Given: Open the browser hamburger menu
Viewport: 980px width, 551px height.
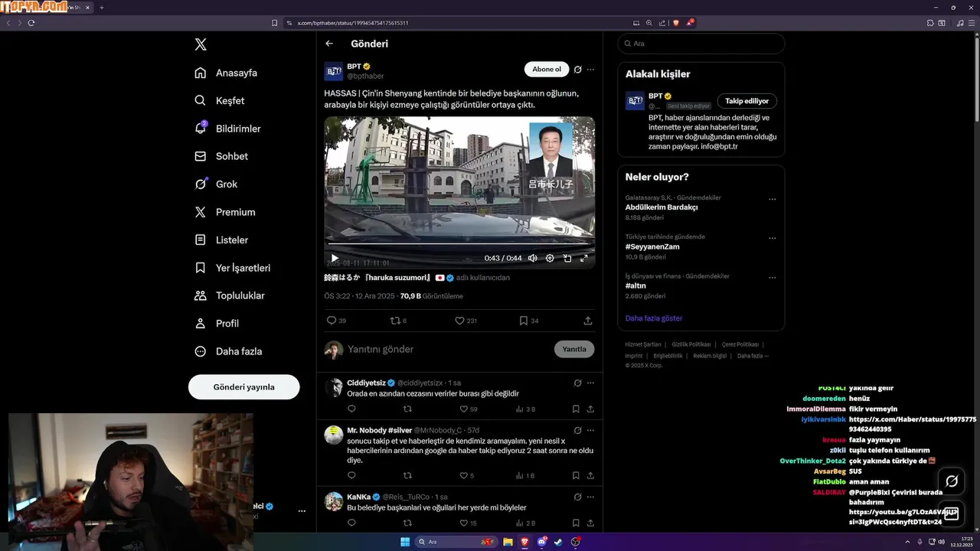Looking at the screenshot, I should pos(971,23).
